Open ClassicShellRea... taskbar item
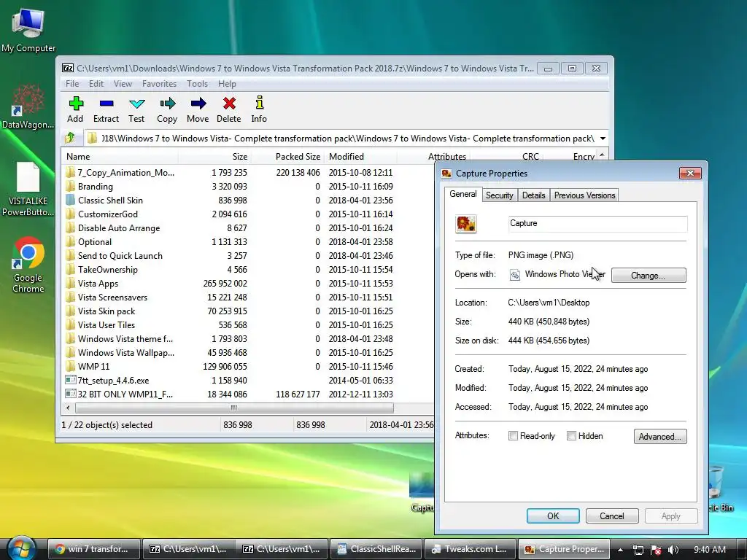Image resolution: width=747 pixels, height=560 pixels. (x=376, y=549)
